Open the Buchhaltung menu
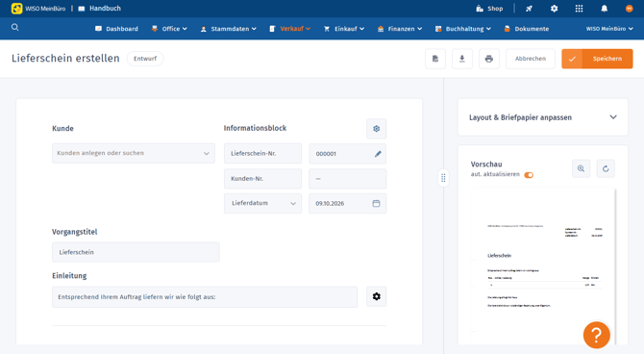 click(463, 29)
